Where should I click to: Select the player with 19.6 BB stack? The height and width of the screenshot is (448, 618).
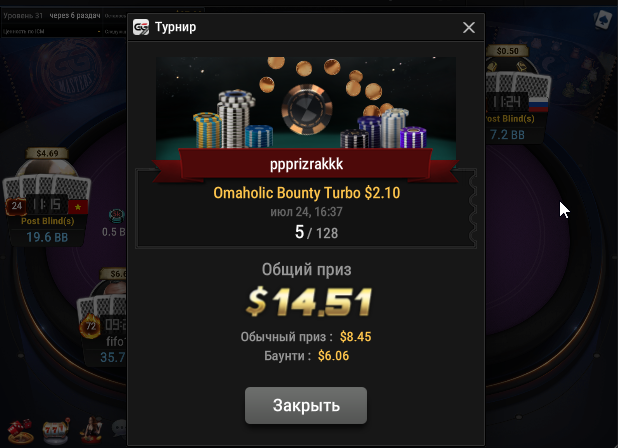tap(47, 197)
